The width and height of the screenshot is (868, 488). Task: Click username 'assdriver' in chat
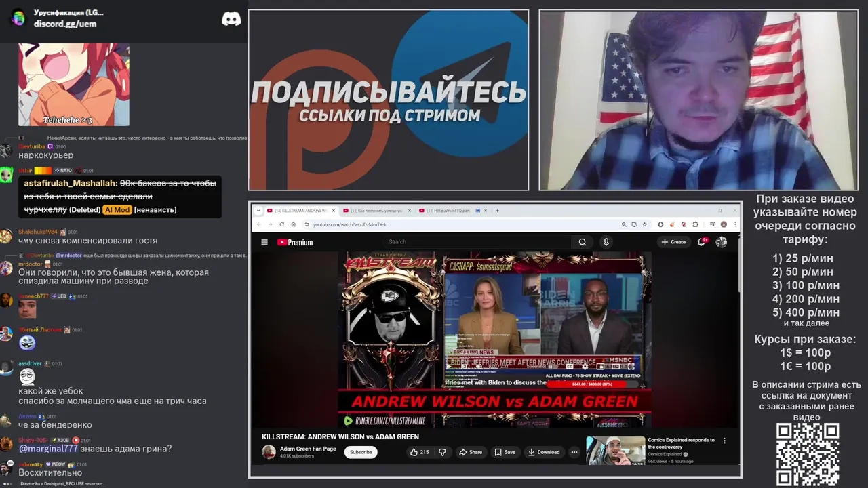pyautogui.click(x=30, y=364)
